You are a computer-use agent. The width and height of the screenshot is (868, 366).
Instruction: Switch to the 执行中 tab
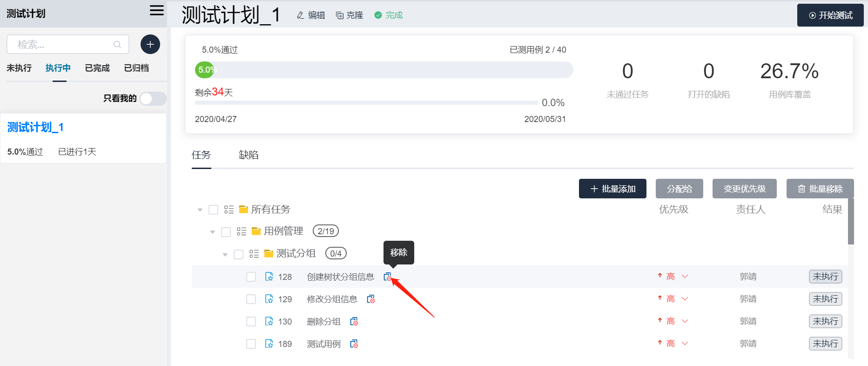click(x=58, y=68)
